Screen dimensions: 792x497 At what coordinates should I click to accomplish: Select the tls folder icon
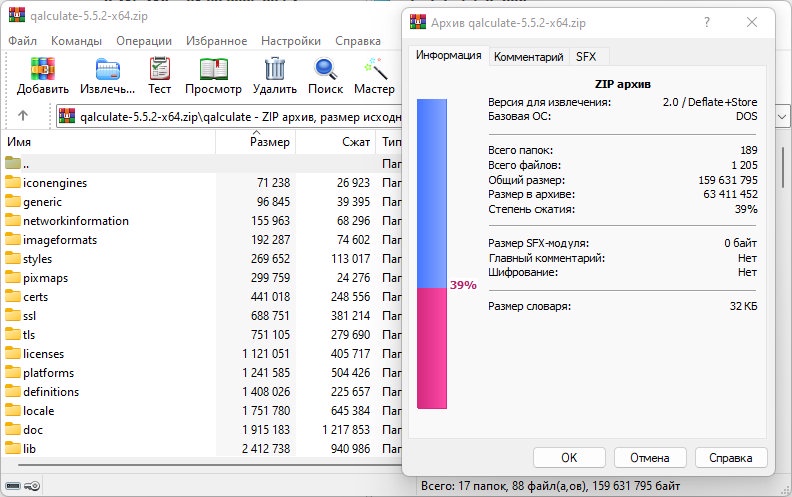pyautogui.click(x=13, y=334)
